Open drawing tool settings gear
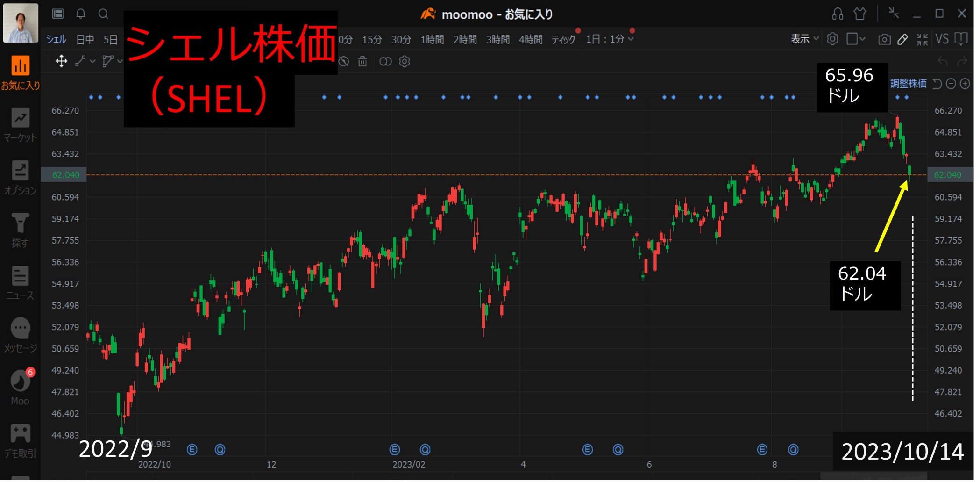This screenshot has width=980, height=482. 405,61
